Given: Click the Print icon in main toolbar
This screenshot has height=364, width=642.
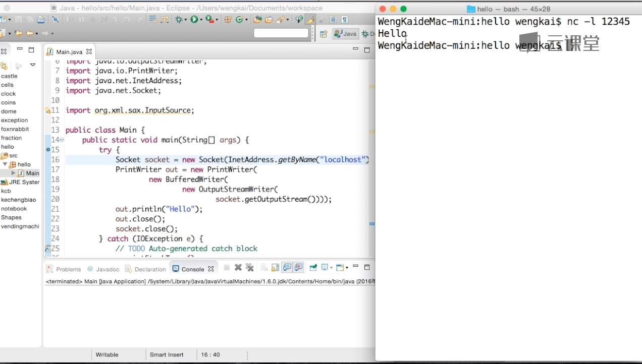Looking at the screenshot, I should [41, 20].
